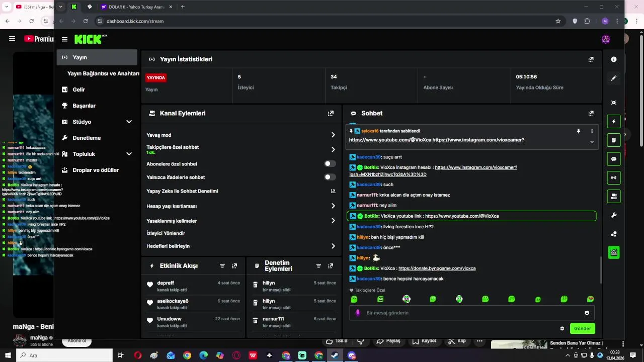644x362 pixels.
Task: Click the Windows taskbar search box
Action: 64,355
